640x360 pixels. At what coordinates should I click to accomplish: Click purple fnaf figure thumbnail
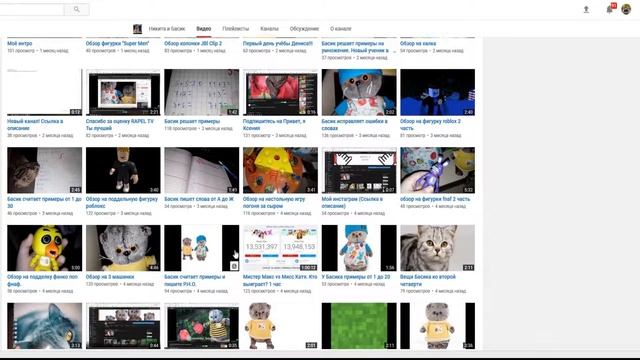tap(438, 170)
